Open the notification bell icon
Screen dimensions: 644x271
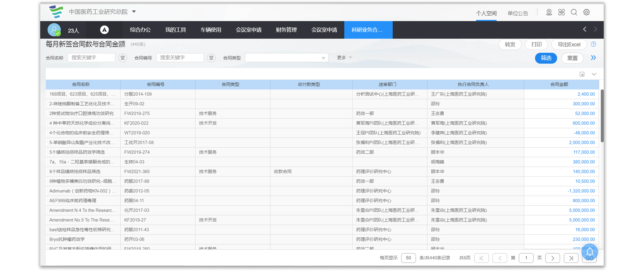point(590,252)
